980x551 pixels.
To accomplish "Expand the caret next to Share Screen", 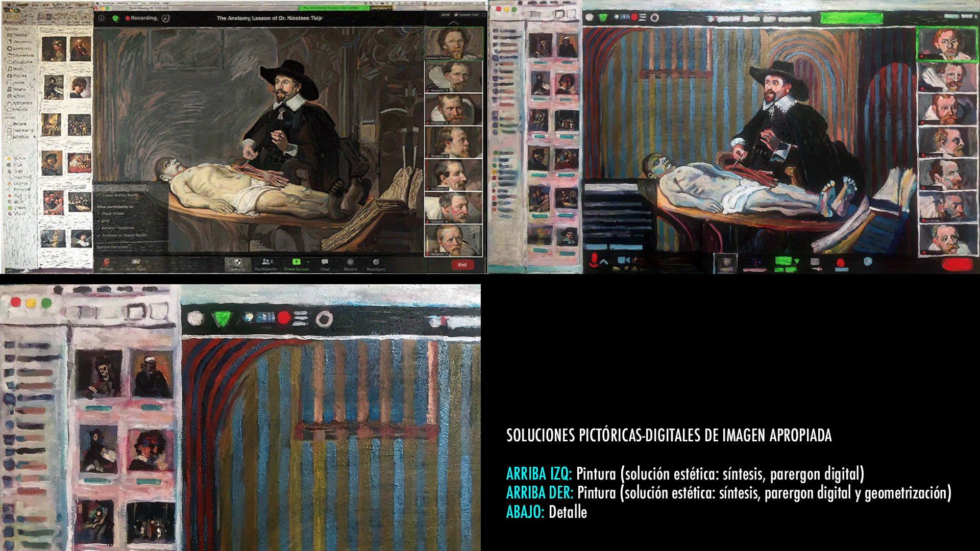I will (308, 262).
